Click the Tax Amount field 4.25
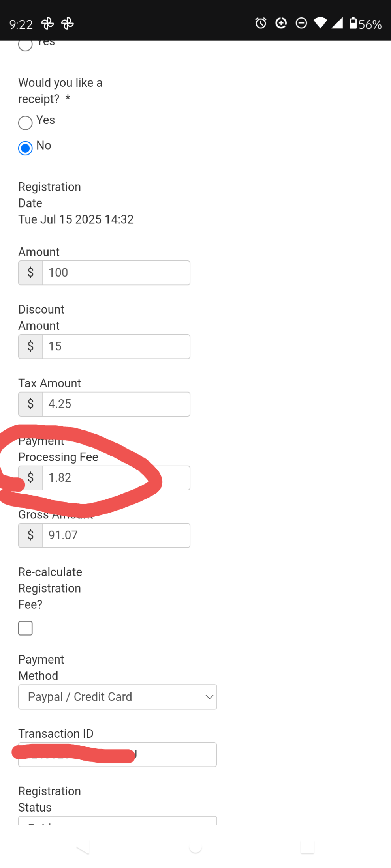 pyautogui.click(x=116, y=404)
